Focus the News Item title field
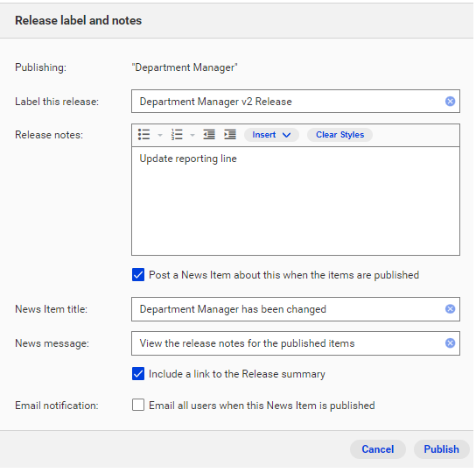The width and height of the screenshot is (476, 473). click(x=296, y=309)
